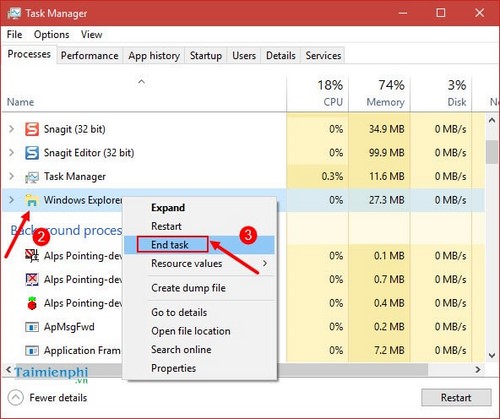500x419 pixels.
Task: Sort by the Disk column header
Action: [441, 93]
